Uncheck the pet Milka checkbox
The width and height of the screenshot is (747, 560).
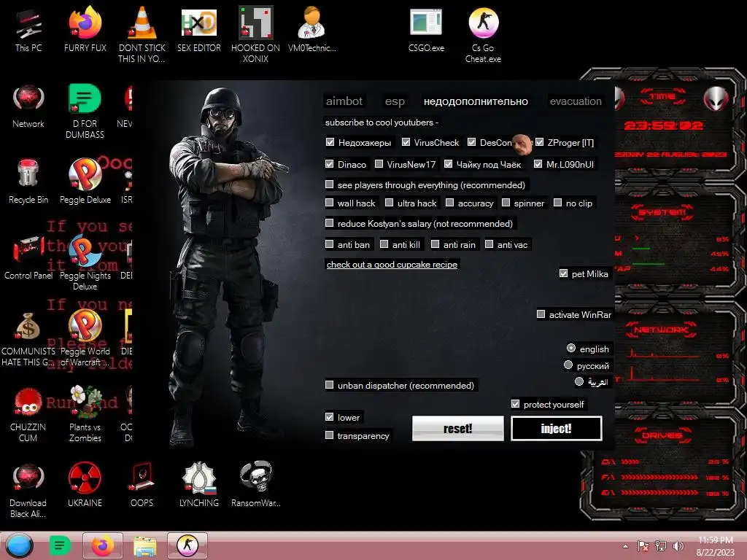(x=564, y=273)
